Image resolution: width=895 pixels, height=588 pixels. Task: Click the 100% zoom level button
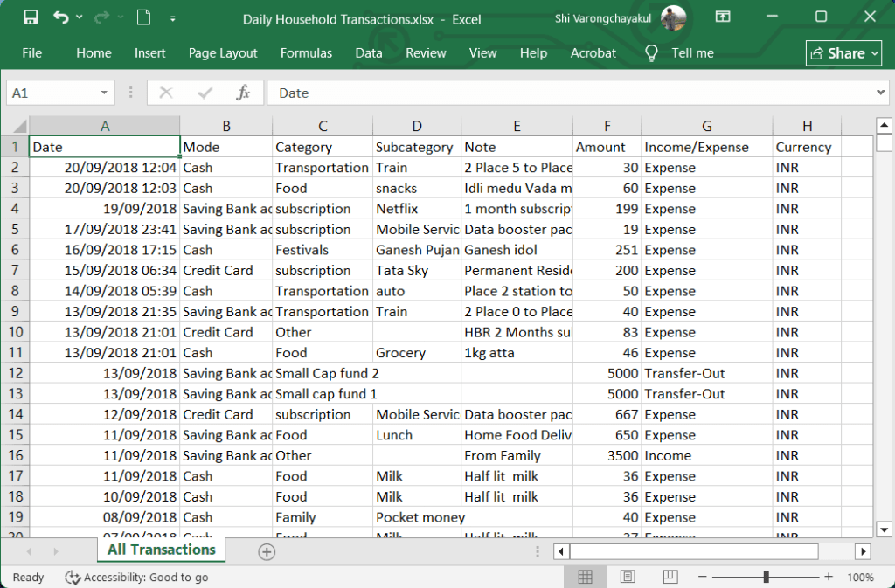pyautogui.click(x=860, y=578)
